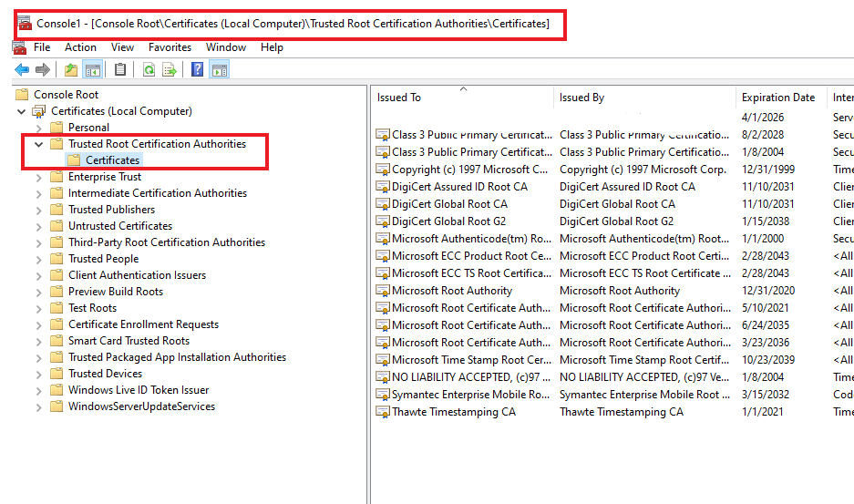Sort by Expiration Date column header
The width and height of the screenshot is (854, 504).
coord(781,98)
